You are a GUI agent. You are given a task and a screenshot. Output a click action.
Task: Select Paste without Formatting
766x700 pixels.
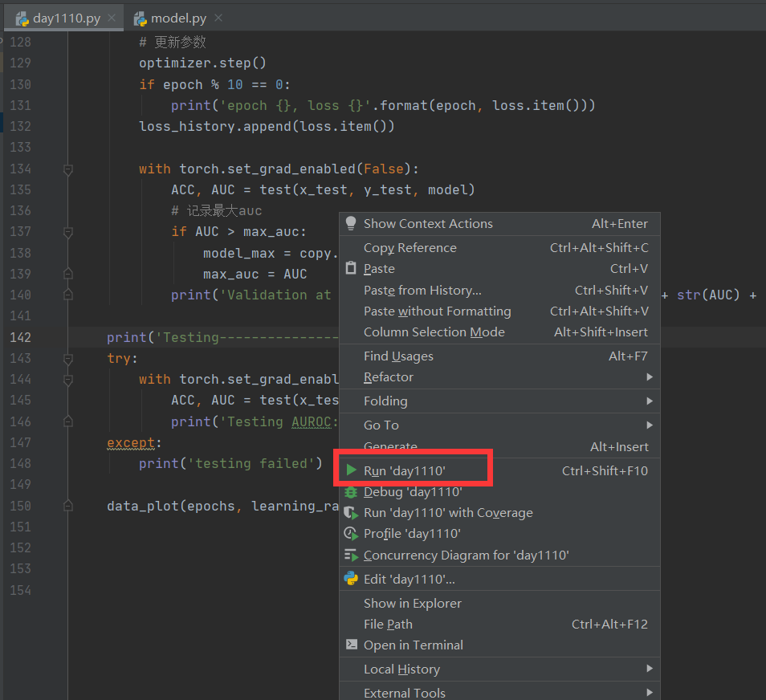pyautogui.click(x=499, y=311)
